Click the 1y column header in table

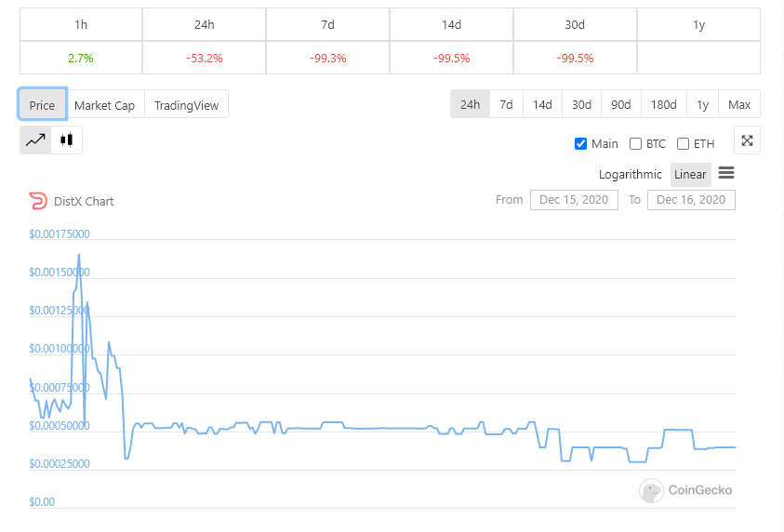[698, 24]
